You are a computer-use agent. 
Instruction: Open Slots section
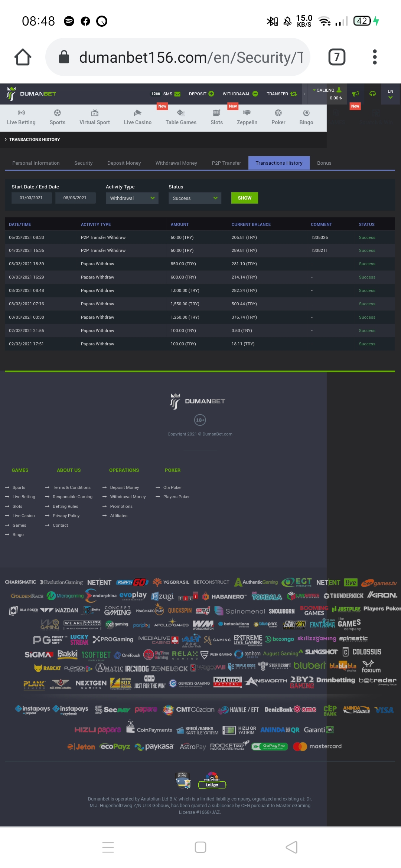(x=216, y=118)
